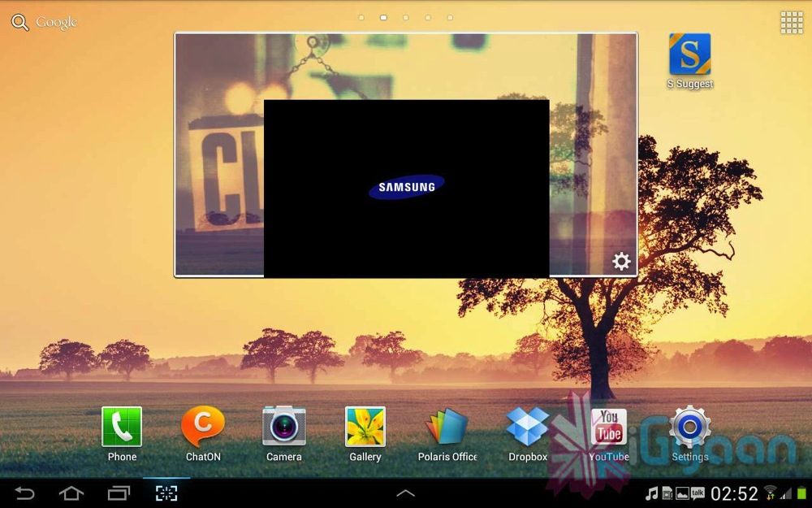Expand the mini apps tray arrow

click(405, 493)
